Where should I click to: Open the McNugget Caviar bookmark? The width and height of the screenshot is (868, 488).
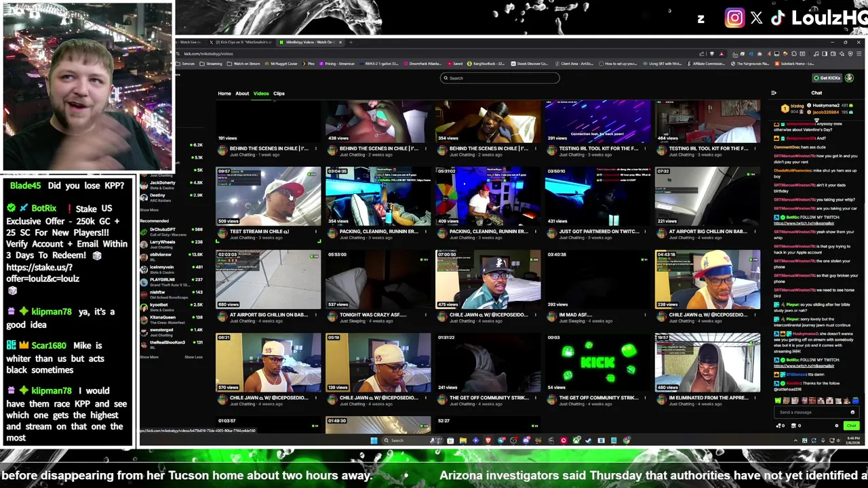pyautogui.click(x=281, y=64)
